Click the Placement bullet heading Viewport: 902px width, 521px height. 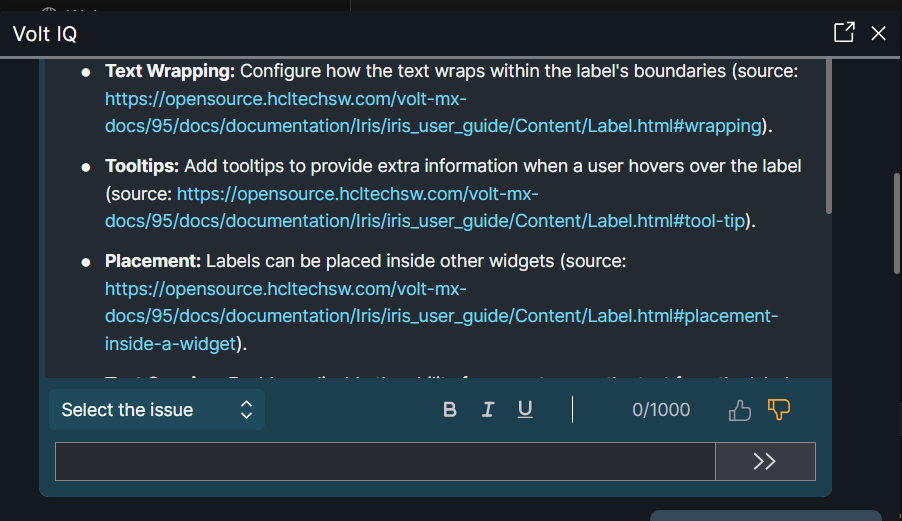[x=153, y=261]
